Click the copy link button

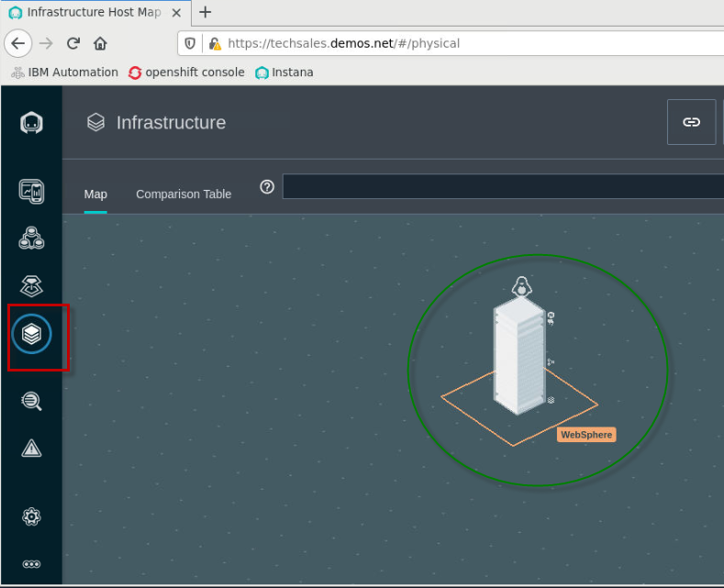point(691,122)
